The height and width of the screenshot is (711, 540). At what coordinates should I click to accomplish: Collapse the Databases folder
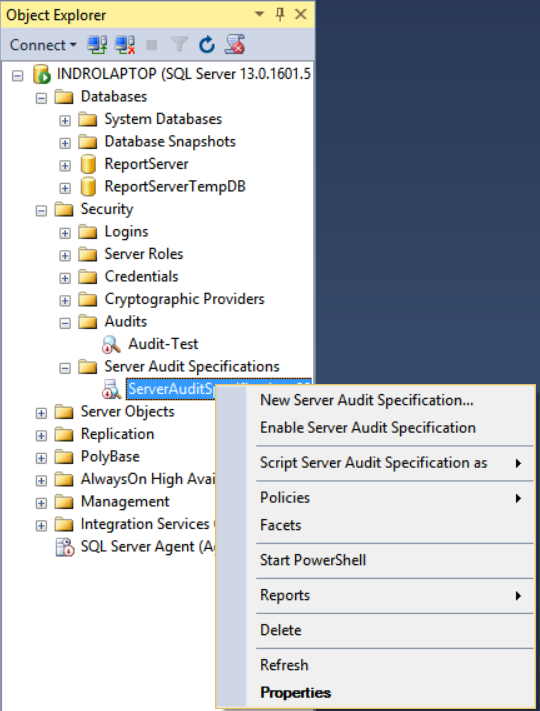point(41,98)
